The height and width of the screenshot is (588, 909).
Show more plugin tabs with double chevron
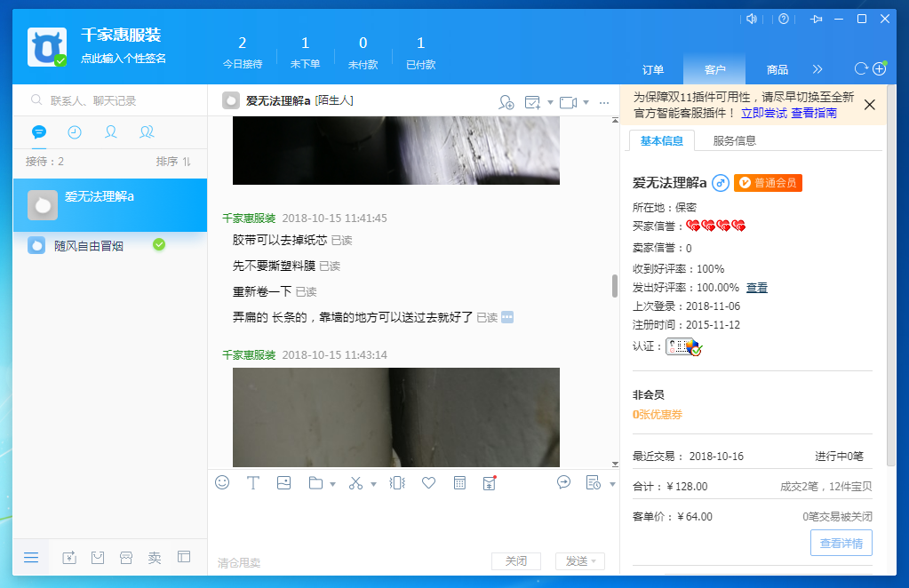(x=817, y=69)
